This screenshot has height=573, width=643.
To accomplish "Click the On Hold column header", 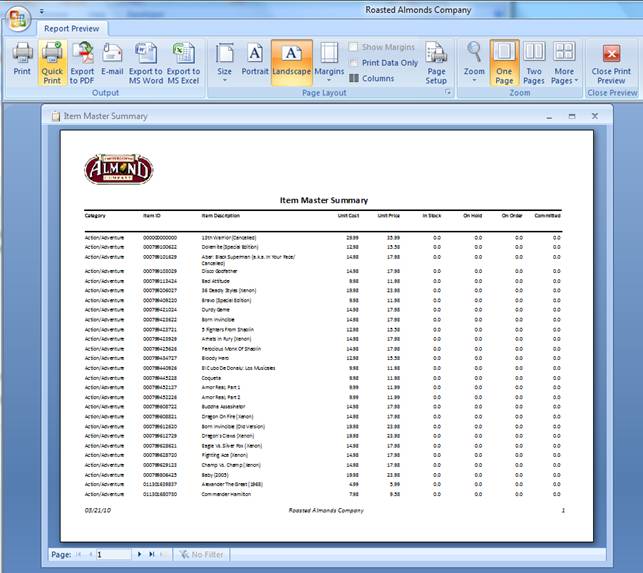I will (472, 215).
